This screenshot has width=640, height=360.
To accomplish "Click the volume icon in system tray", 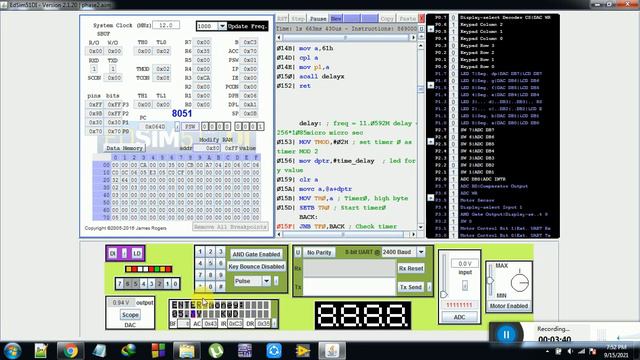I will click(x=570, y=351).
